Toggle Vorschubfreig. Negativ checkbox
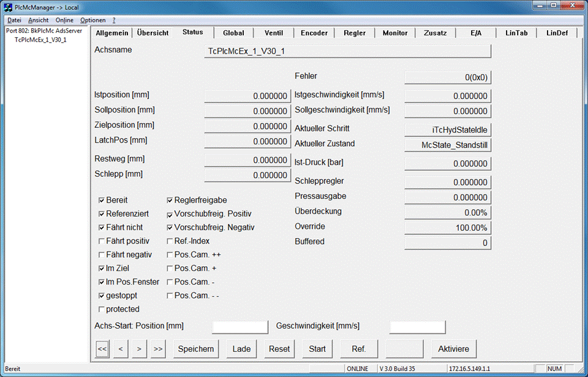 [x=170, y=228]
